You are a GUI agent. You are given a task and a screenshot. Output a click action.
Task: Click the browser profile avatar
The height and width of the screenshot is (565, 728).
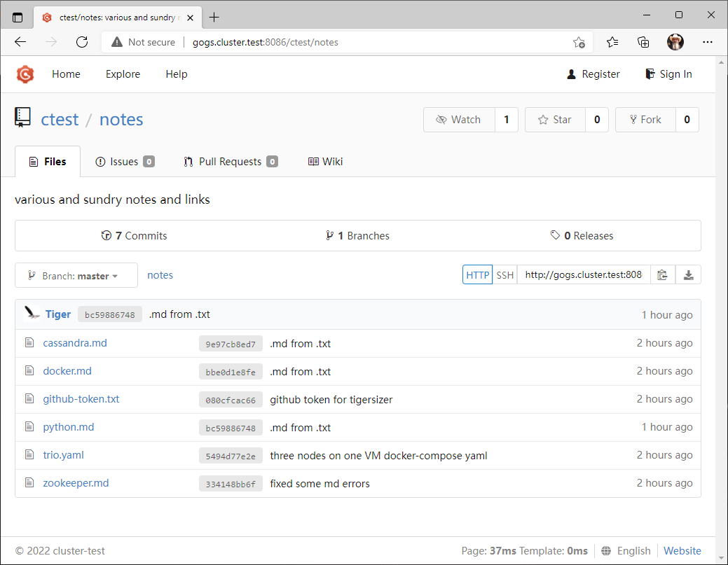point(675,42)
